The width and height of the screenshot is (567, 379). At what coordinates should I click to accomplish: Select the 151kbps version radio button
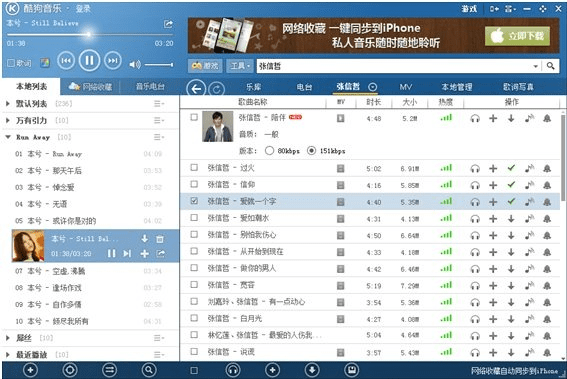pos(311,150)
